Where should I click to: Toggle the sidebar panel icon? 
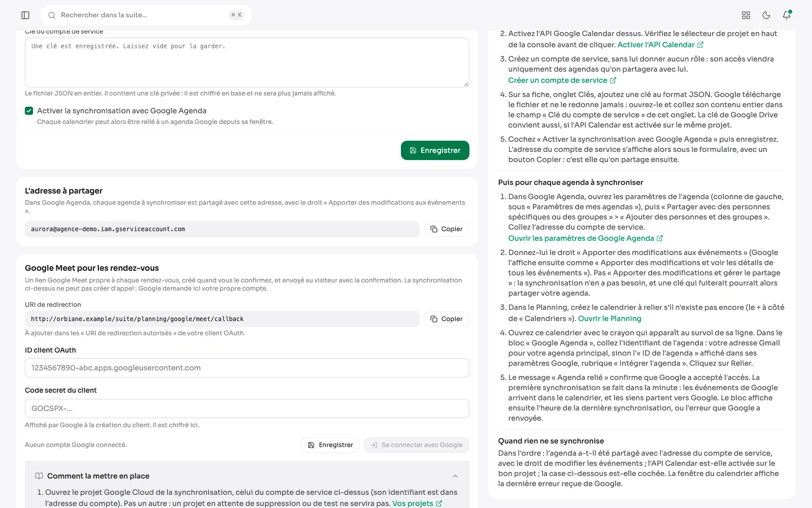[x=25, y=15]
